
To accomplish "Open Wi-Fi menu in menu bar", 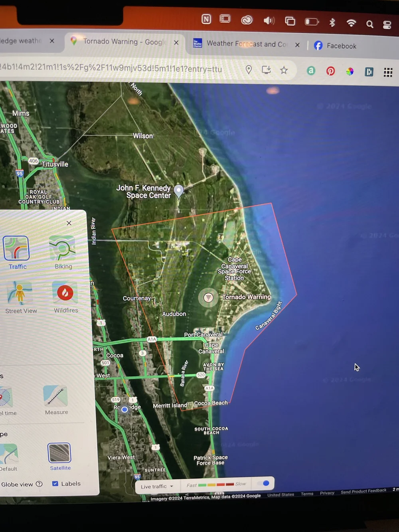I will point(352,23).
